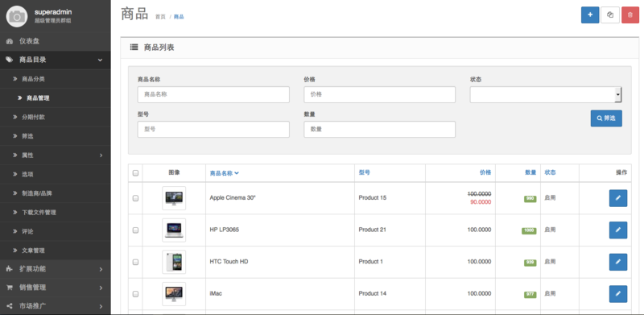
Task: Check the HTC Touch HD row checkbox
Action: [135, 262]
